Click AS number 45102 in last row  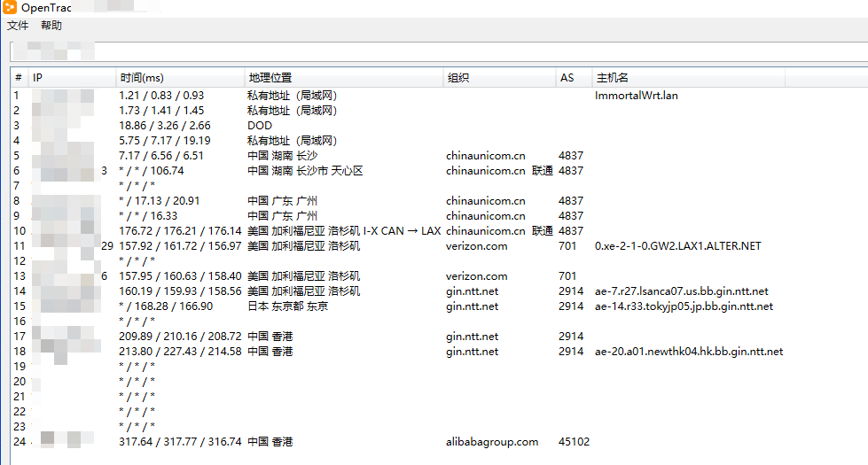574,442
